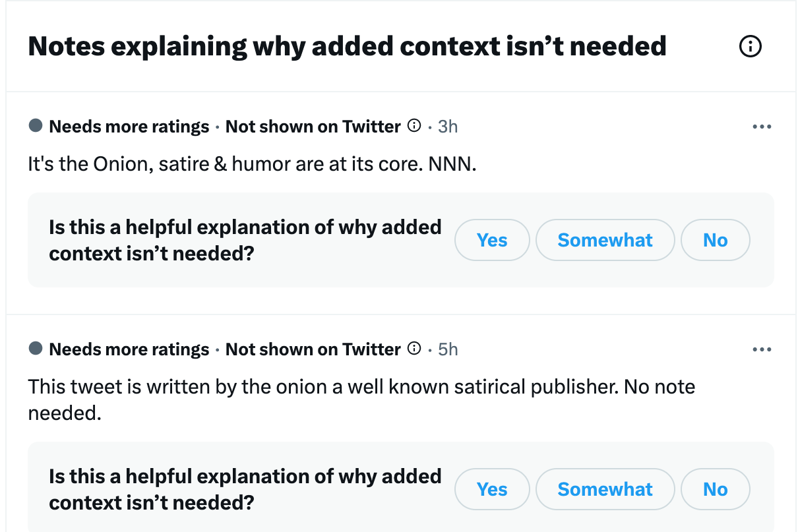Screen dimensions: 798x532
Task: Open the three-dot menu on the Onion satire note
Action: (x=762, y=126)
